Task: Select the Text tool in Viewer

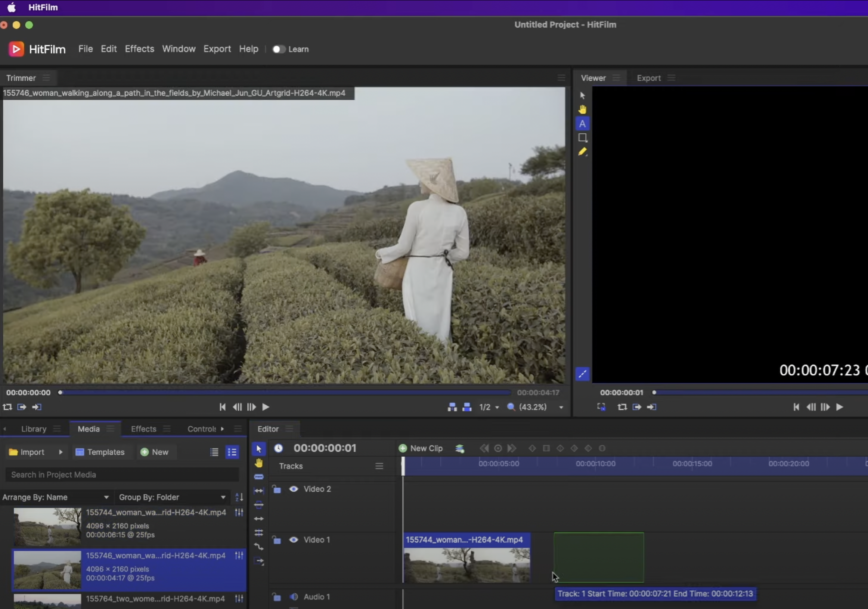Action: [582, 124]
